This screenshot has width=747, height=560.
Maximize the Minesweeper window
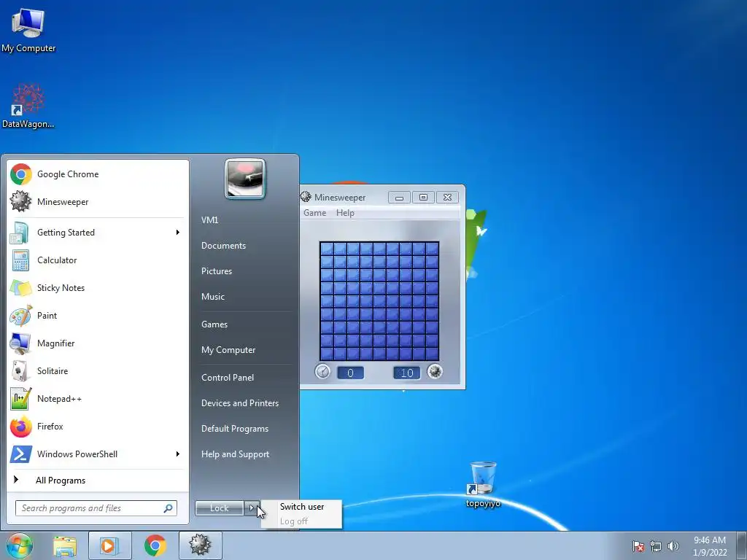click(423, 197)
